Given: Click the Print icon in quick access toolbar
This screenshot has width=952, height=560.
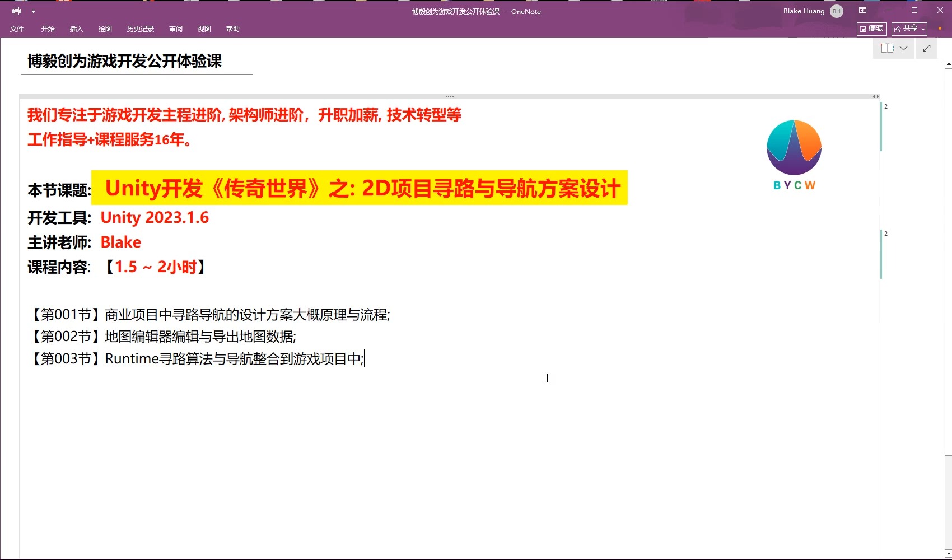Looking at the screenshot, I should (x=17, y=11).
